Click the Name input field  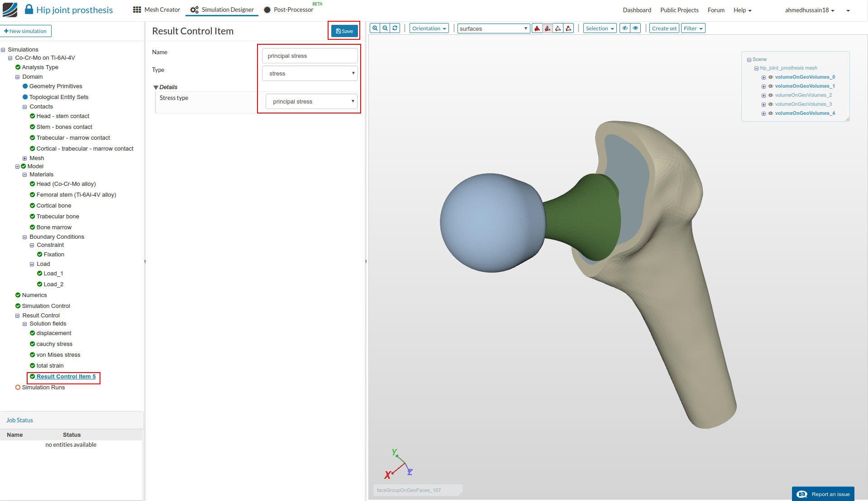click(310, 56)
